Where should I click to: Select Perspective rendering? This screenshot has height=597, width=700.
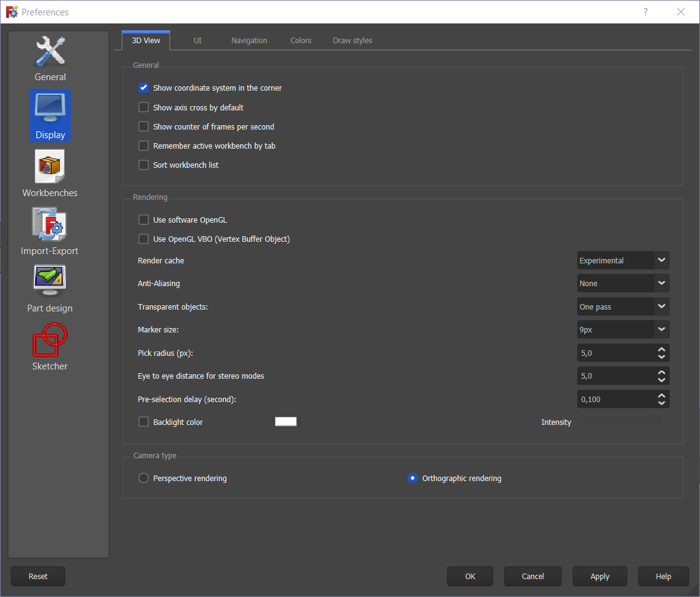(x=143, y=477)
